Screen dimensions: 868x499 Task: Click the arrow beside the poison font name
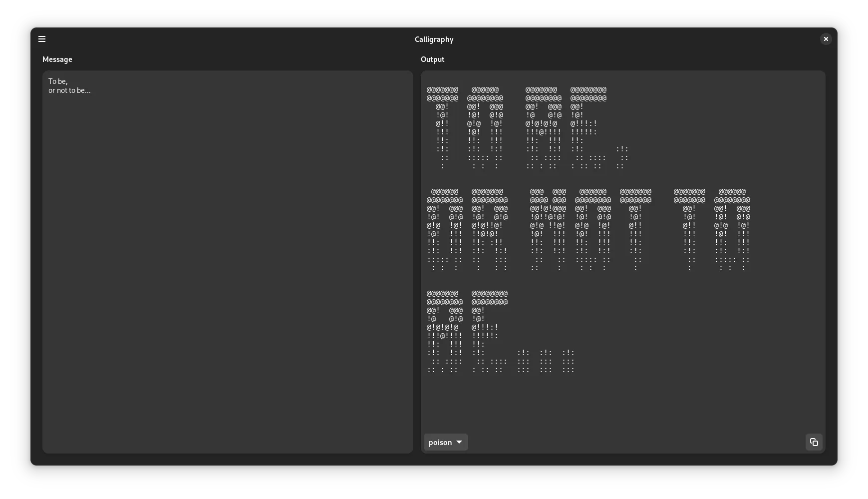(459, 442)
